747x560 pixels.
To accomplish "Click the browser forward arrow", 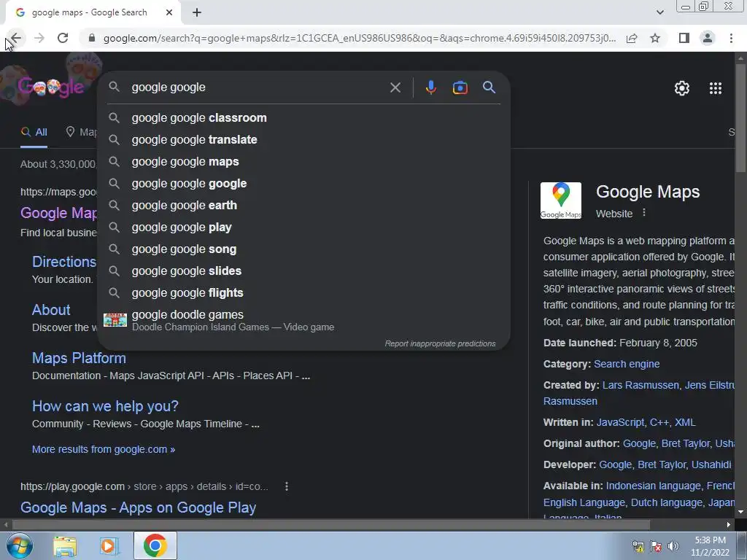I will (39, 38).
